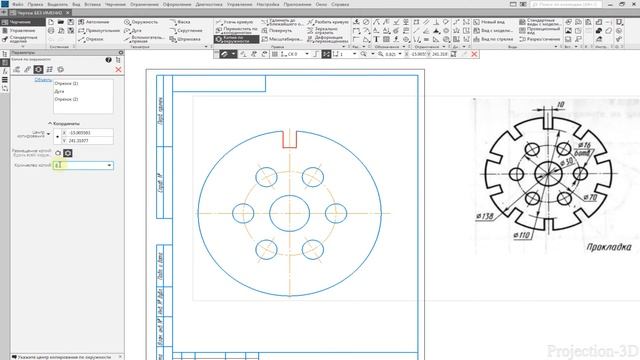Open file folder icon

pyautogui.click(x=61, y=22)
